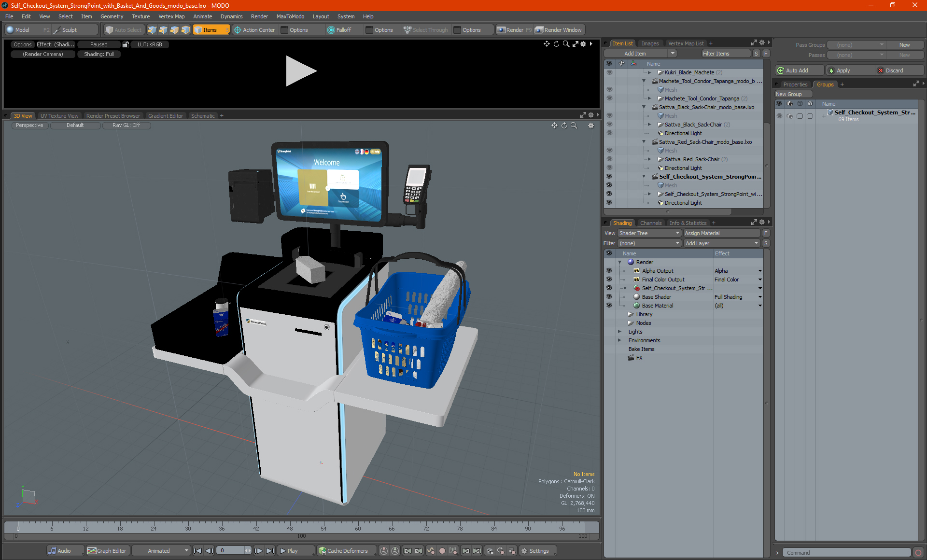Enable Edges selection mode icon

(x=163, y=30)
